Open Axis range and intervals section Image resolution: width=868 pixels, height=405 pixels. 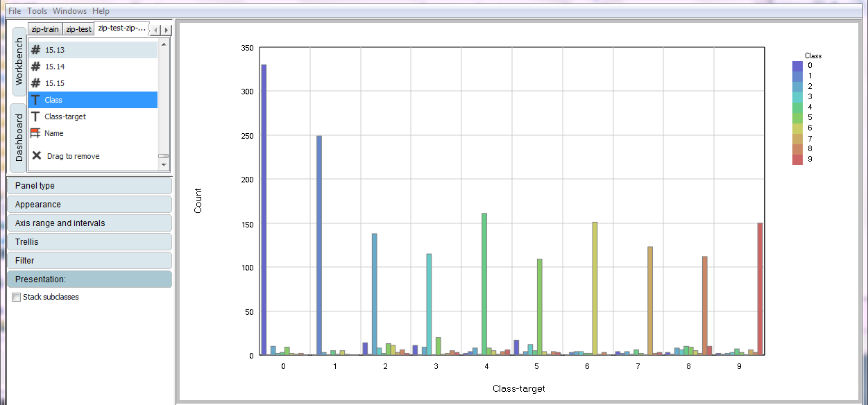(x=89, y=223)
